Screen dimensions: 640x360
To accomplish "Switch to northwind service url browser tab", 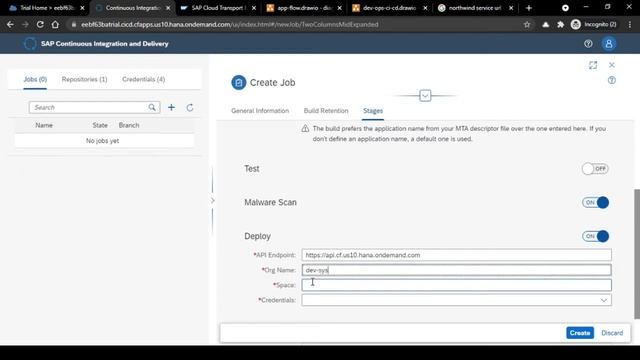I will pyautogui.click(x=474, y=8).
